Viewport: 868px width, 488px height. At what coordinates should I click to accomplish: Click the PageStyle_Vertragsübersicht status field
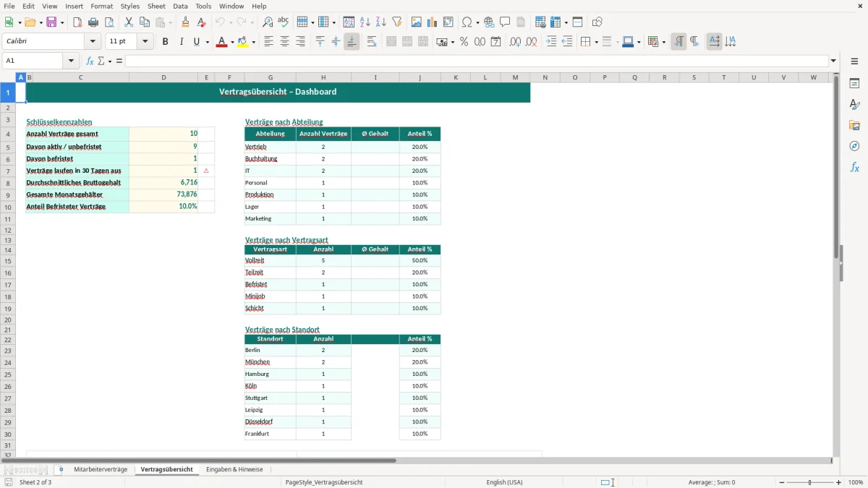[x=324, y=482]
